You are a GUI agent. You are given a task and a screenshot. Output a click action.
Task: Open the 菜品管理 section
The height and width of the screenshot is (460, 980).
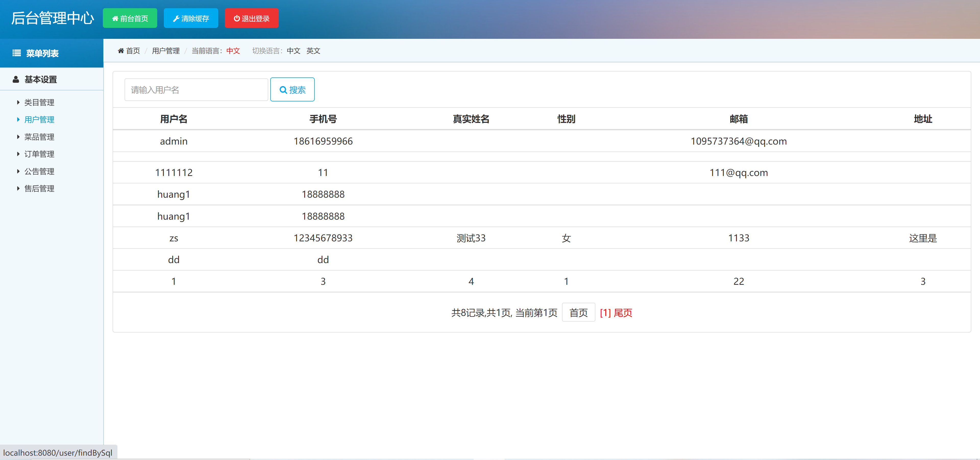[x=39, y=137]
